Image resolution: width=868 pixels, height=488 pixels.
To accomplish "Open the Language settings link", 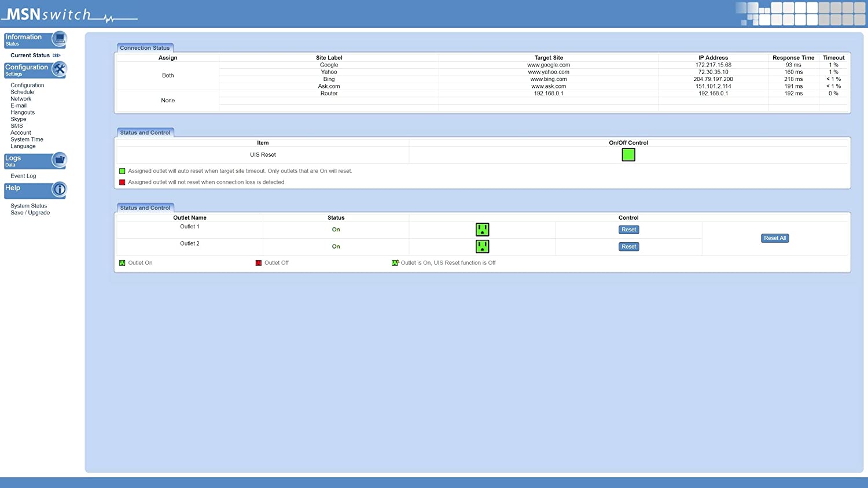I will point(23,146).
